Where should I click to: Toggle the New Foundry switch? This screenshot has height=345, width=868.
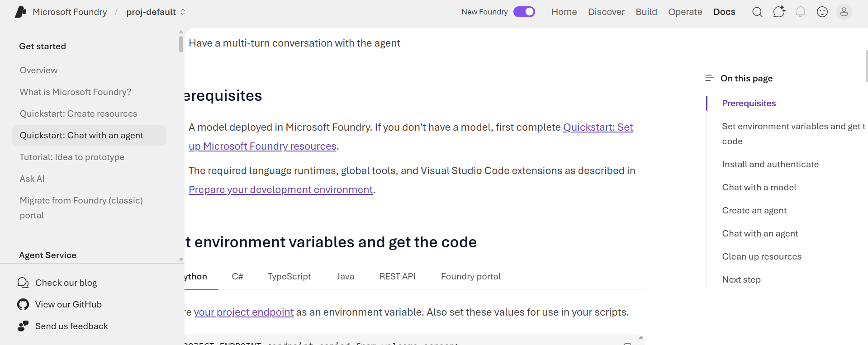pyautogui.click(x=524, y=12)
